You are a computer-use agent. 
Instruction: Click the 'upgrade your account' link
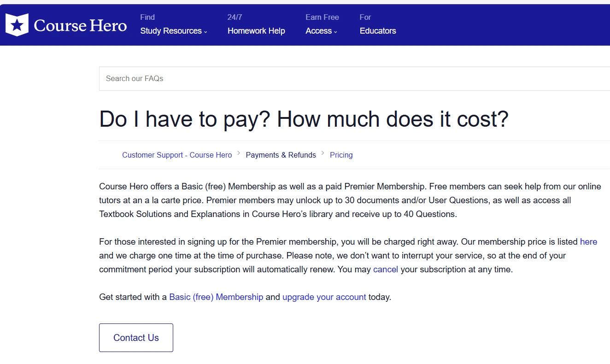click(x=324, y=297)
